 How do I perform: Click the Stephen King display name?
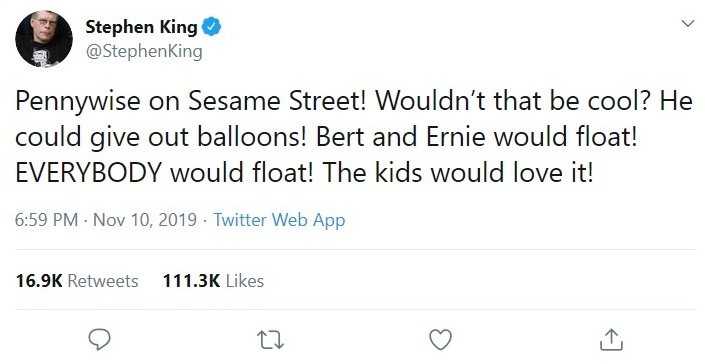point(141,27)
